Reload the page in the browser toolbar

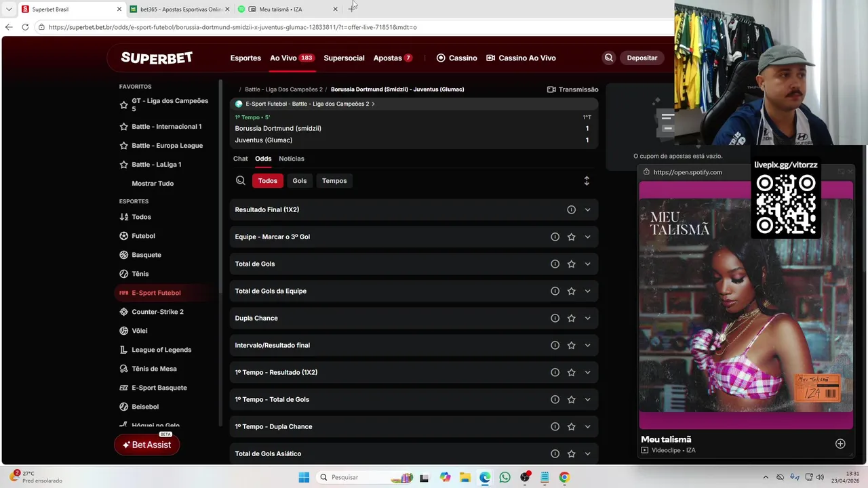25,27
